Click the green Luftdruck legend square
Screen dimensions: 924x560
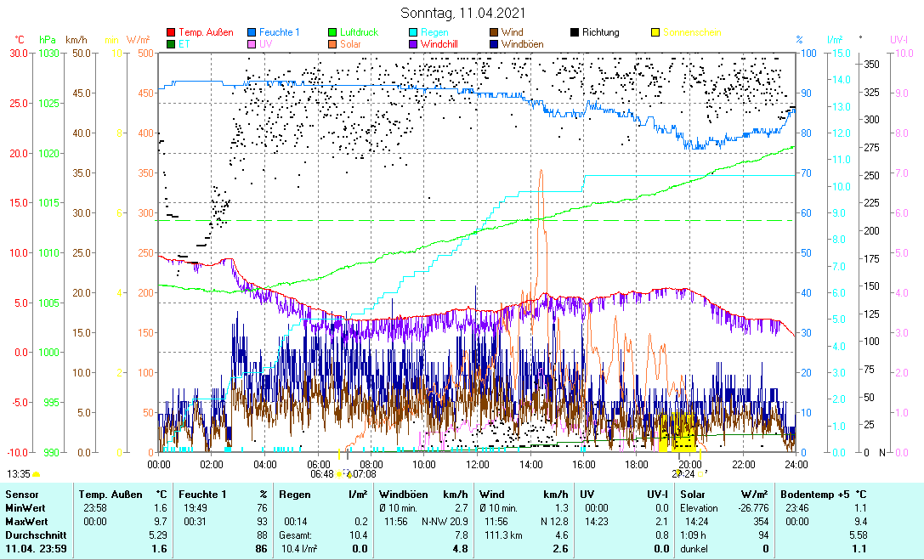point(332,32)
